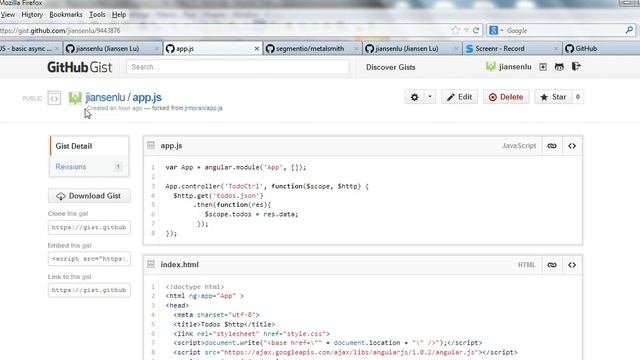Click the Google search engine icon

coord(493,30)
